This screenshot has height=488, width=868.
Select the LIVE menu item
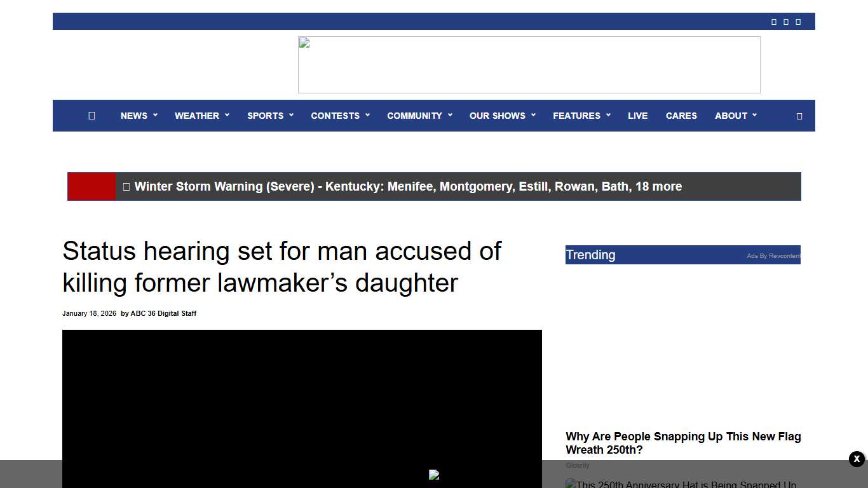pyautogui.click(x=638, y=116)
